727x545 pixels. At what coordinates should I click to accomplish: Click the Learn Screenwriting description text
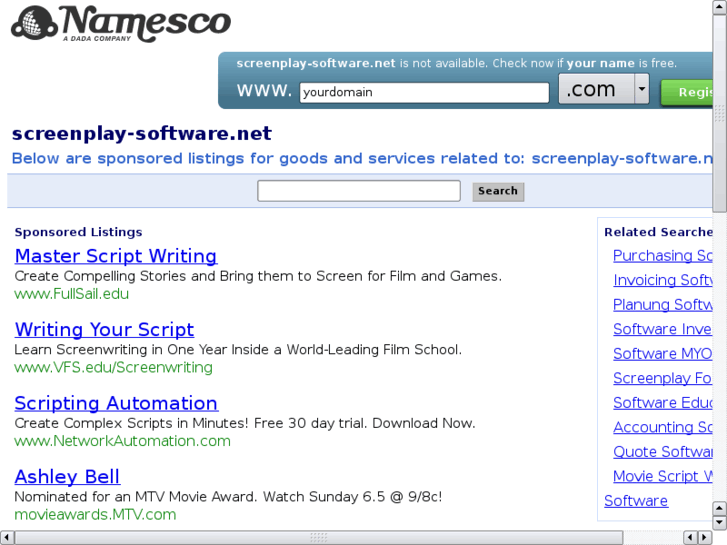[x=238, y=349]
